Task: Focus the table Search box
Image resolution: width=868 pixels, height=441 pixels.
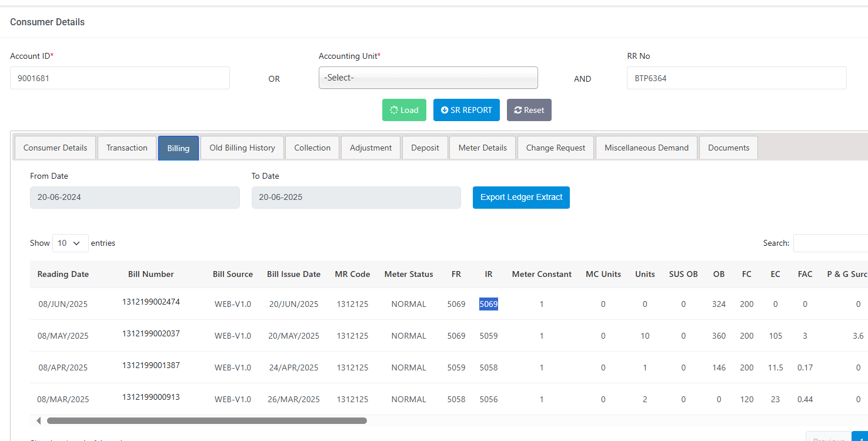Action: pos(830,243)
